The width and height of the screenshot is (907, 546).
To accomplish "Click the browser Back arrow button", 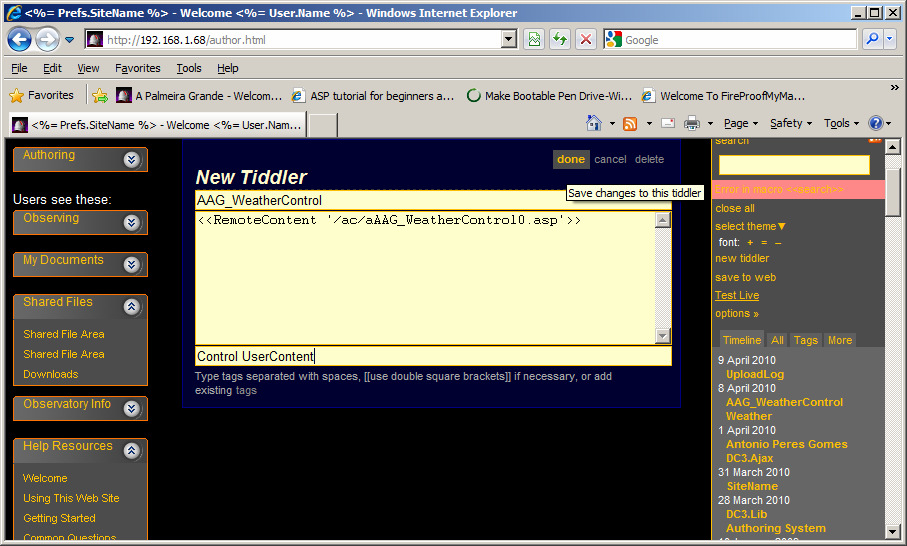I will click(19, 40).
